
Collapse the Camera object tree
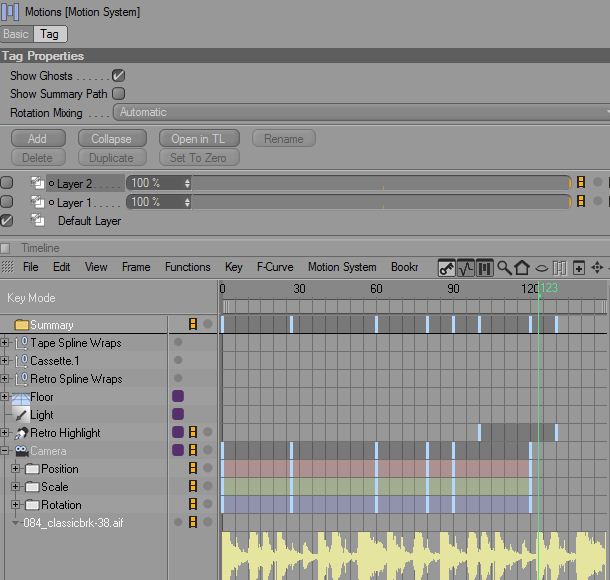[5, 451]
